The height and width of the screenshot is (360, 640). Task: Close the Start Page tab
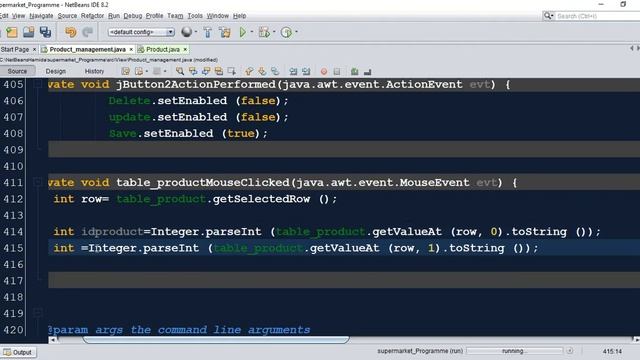34,49
